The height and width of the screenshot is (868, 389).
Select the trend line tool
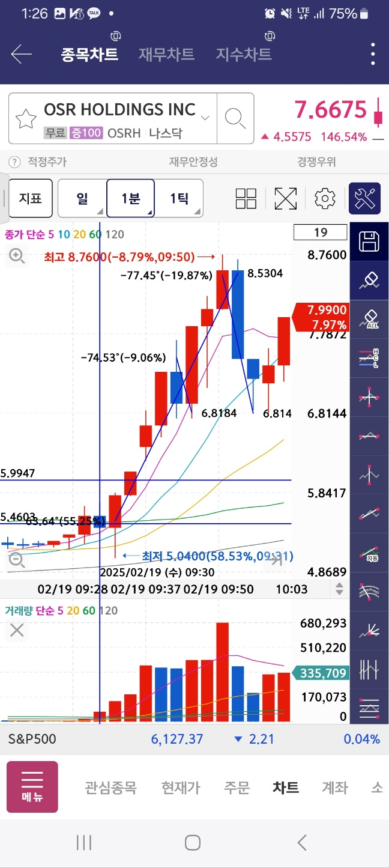click(x=369, y=514)
